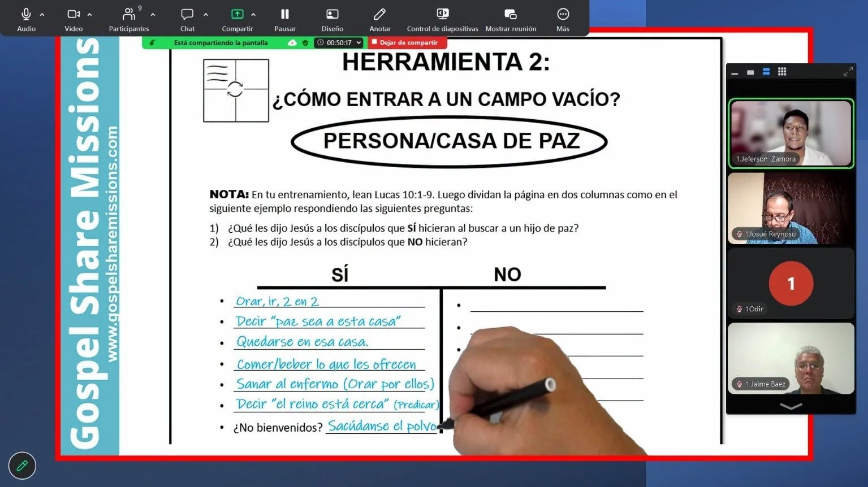Switch video panel to gallery grid view
This screenshot has width=868, height=487.
click(x=782, y=72)
